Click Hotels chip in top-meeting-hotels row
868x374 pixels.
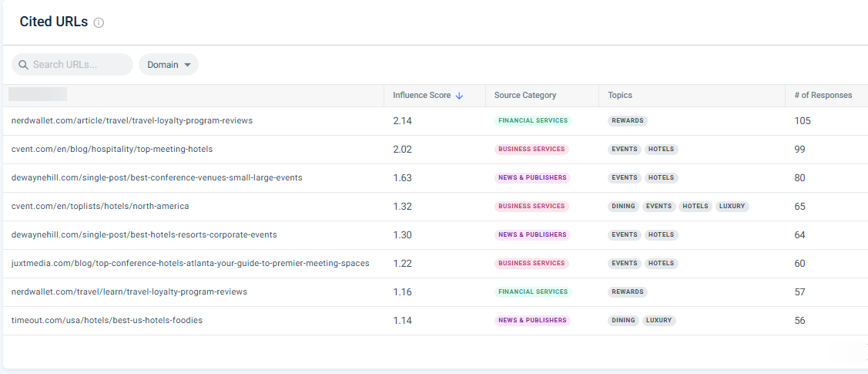pos(661,149)
